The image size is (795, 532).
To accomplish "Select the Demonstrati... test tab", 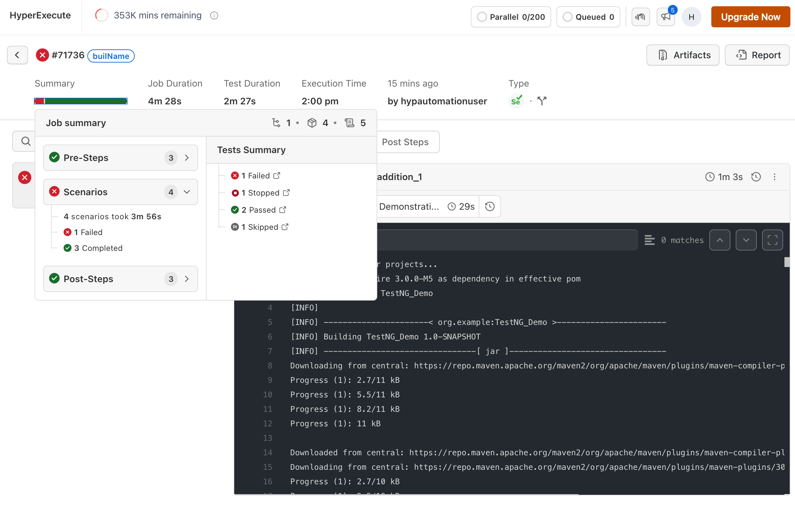I will tap(409, 206).
